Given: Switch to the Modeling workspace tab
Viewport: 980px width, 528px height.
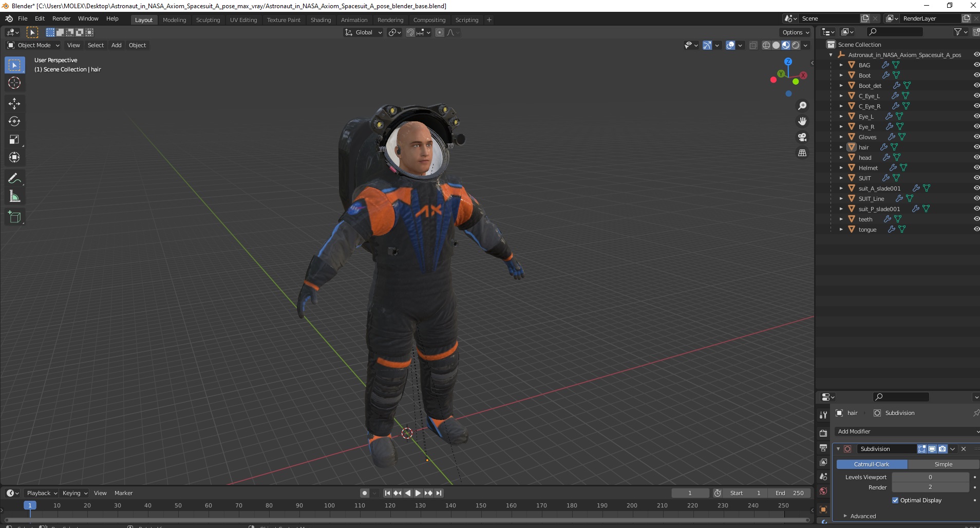Looking at the screenshot, I should click(x=174, y=20).
